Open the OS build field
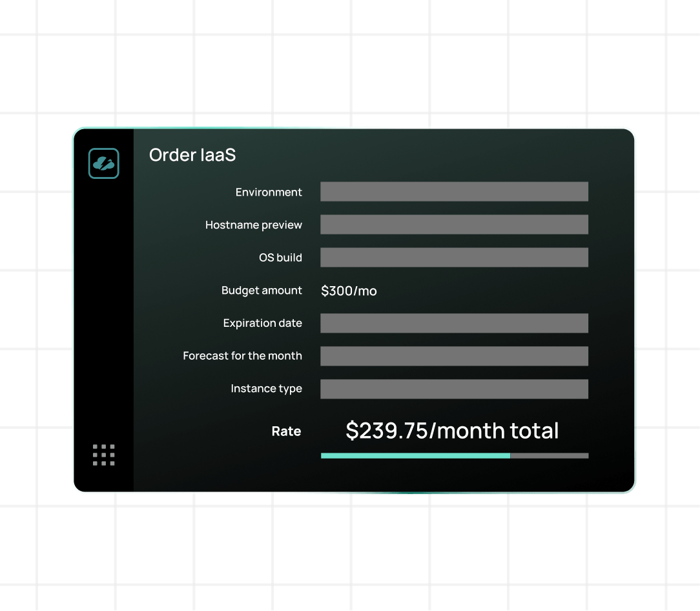 [x=454, y=258]
